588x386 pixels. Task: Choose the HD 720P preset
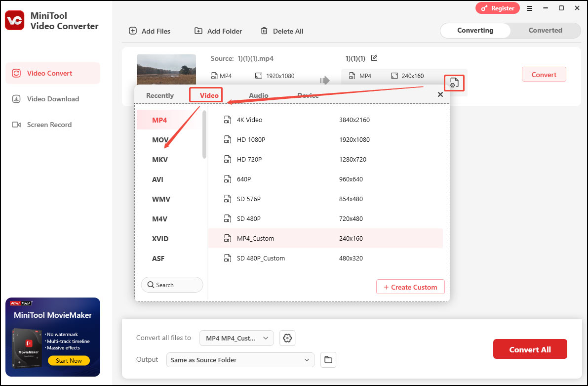pyautogui.click(x=325, y=159)
